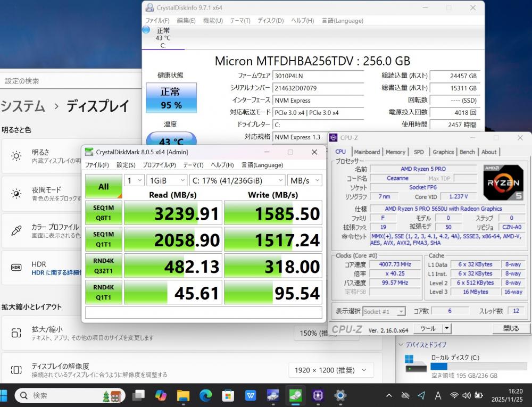Click the Copilot icon in taskbar
This screenshot has width=532, height=407.
coord(161,395)
